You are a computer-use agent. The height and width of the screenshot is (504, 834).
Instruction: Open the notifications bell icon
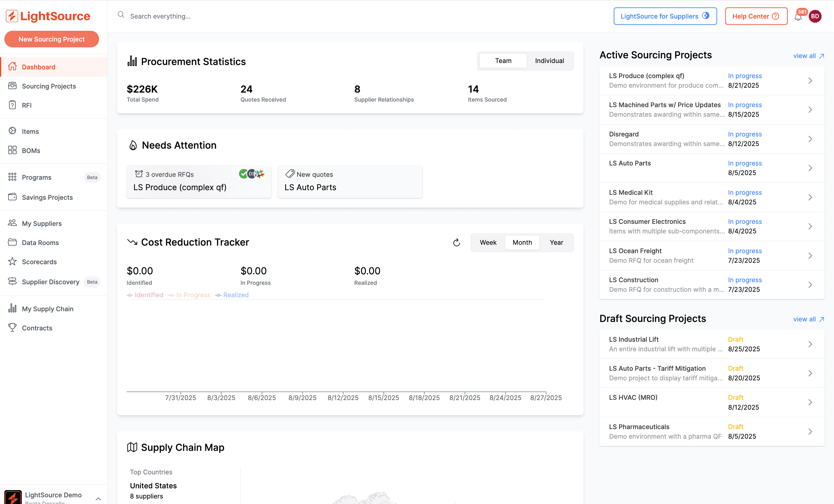click(798, 17)
